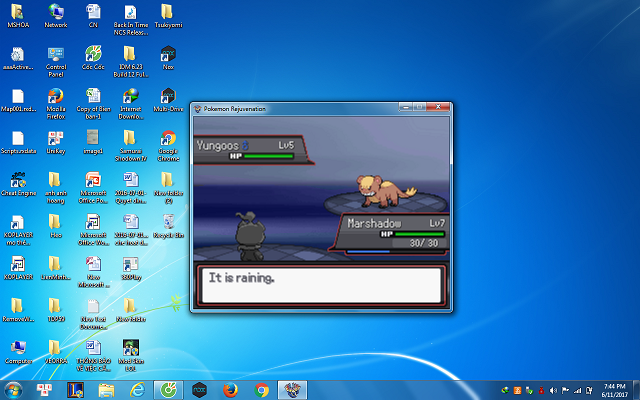Click the Marshadow 30/30 HP text
Screen dimensions: 640x400
tap(424, 243)
